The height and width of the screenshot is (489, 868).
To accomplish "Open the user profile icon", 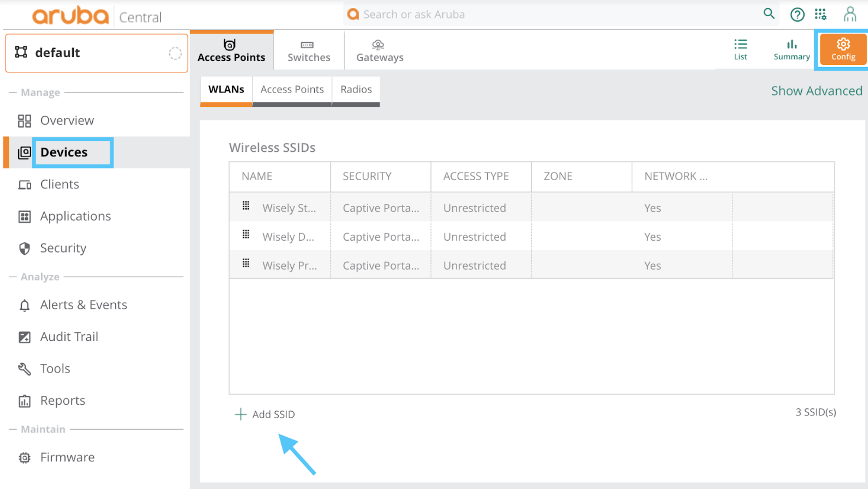I will click(x=850, y=14).
